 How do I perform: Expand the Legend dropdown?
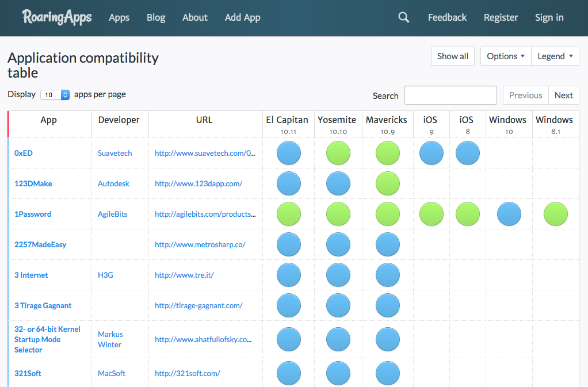point(555,56)
